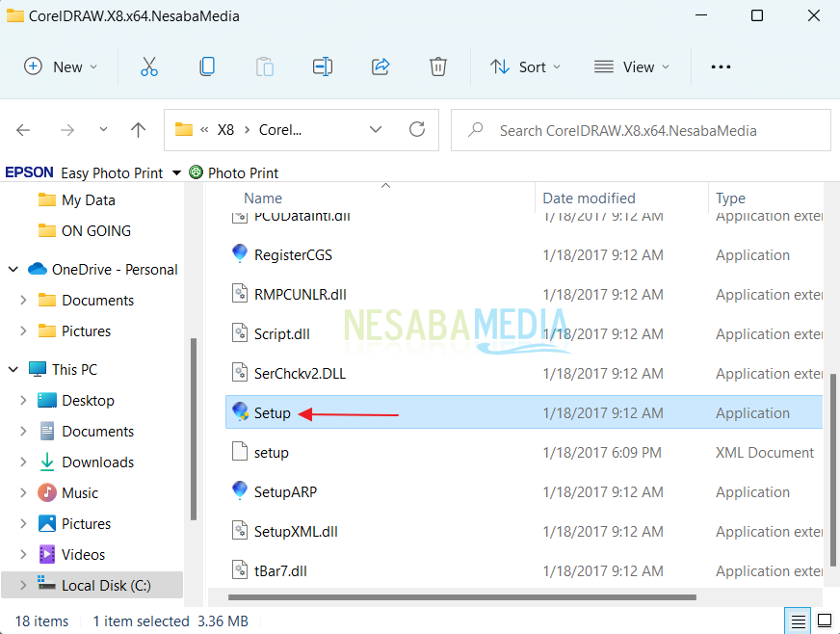Open the View dropdown menu

(x=632, y=67)
